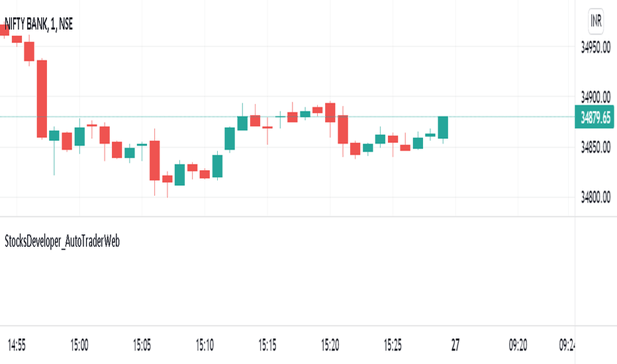This screenshot has width=617, height=364.
Task: Click the last green candle at current price
Action: tap(443, 128)
